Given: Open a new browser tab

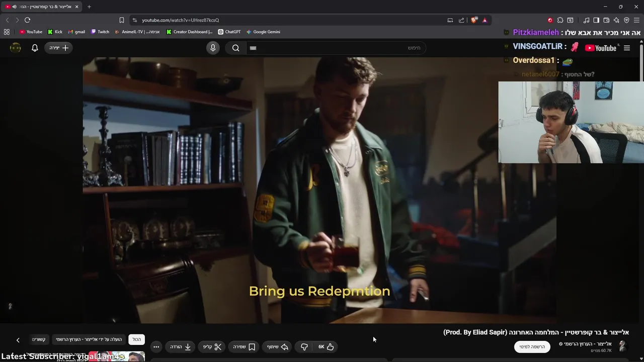Looking at the screenshot, I should (89, 7).
